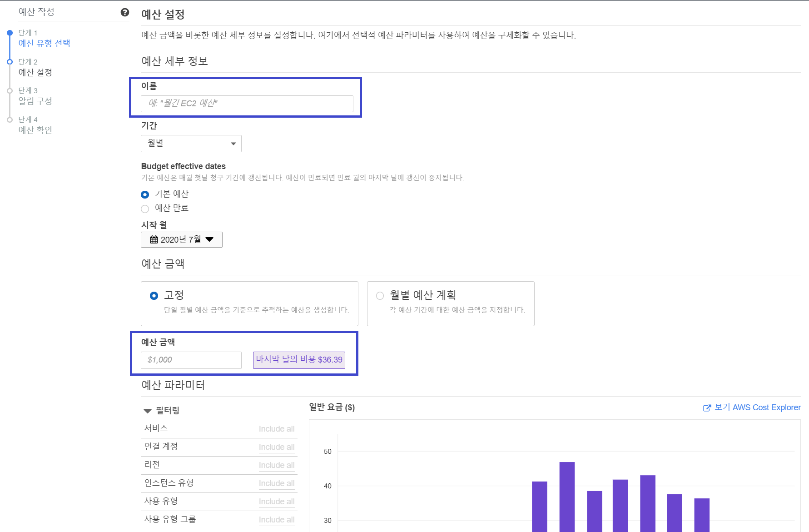Click the 사용 유형 그룹 row label
809x532 pixels.
click(x=169, y=519)
